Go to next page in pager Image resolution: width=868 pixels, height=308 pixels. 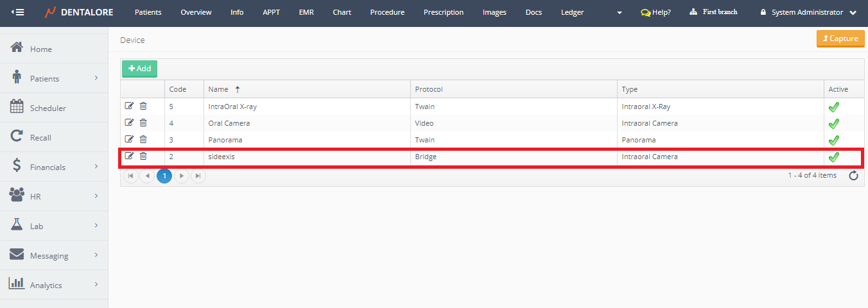coord(182,176)
